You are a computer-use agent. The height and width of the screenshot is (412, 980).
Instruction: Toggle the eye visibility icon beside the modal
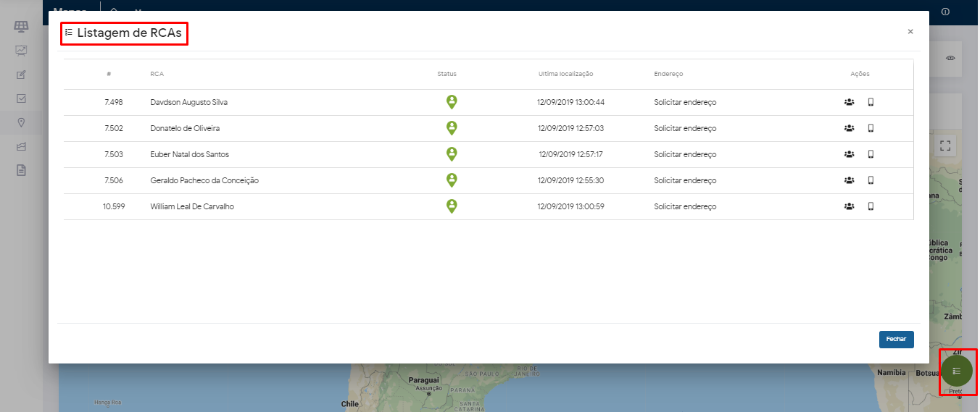coord(950,58)
